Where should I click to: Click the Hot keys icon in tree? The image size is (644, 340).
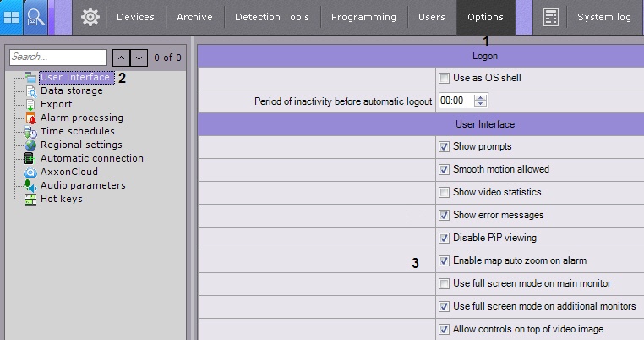tap(31, 200)
